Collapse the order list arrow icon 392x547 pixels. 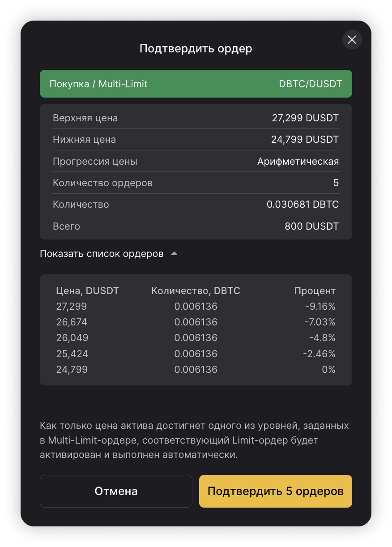(x=174, y=254)
